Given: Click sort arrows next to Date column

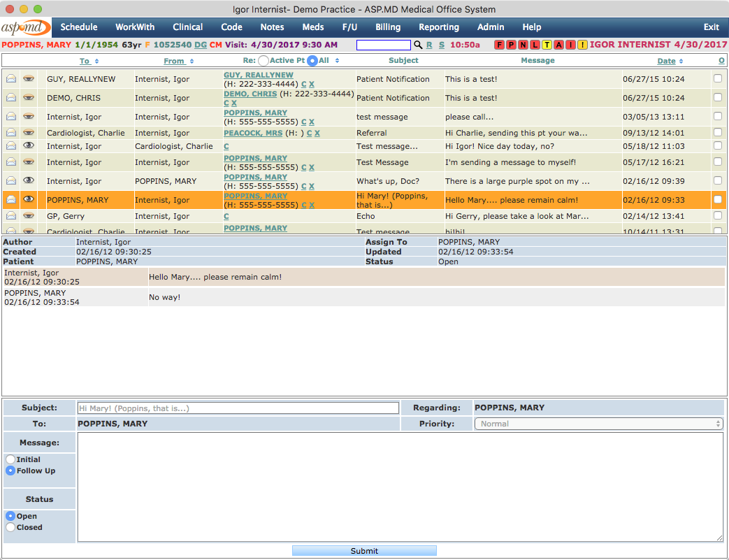Looking at the screenshot, I should pos(681,61).
